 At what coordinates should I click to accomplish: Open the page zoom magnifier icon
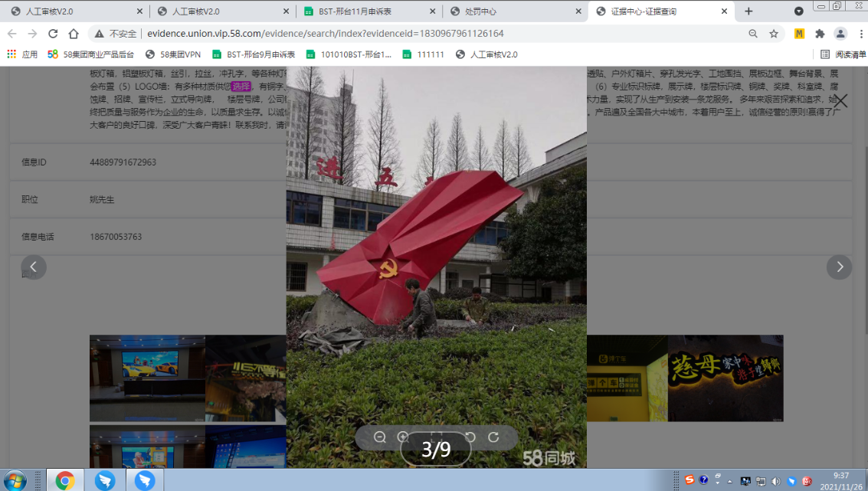[753, 34]
